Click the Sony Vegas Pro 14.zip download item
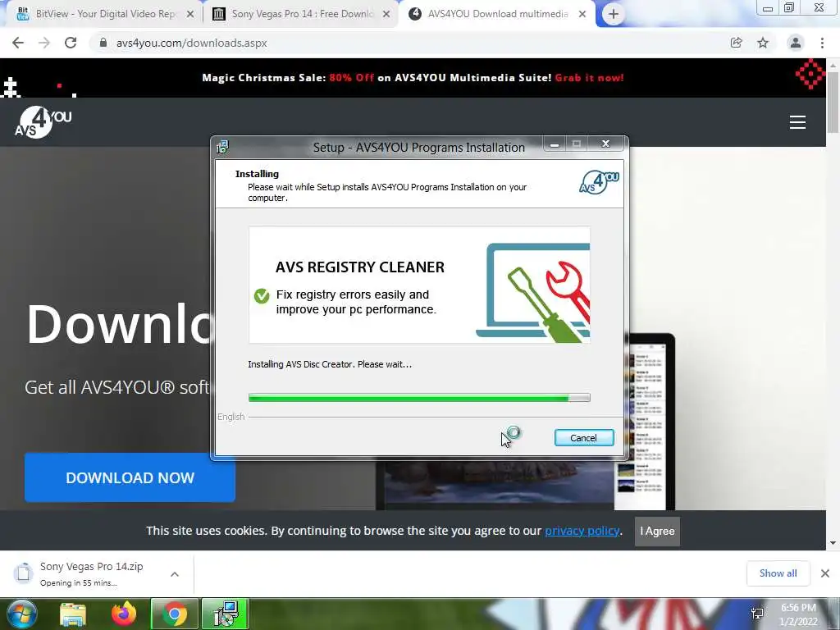The width and height of the screenshot is (840, 630). pyautogui.click(x=98, y=573)
